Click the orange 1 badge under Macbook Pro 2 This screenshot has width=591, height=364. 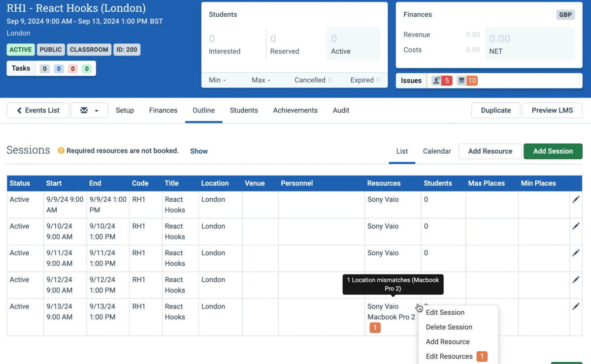(375, 328)
